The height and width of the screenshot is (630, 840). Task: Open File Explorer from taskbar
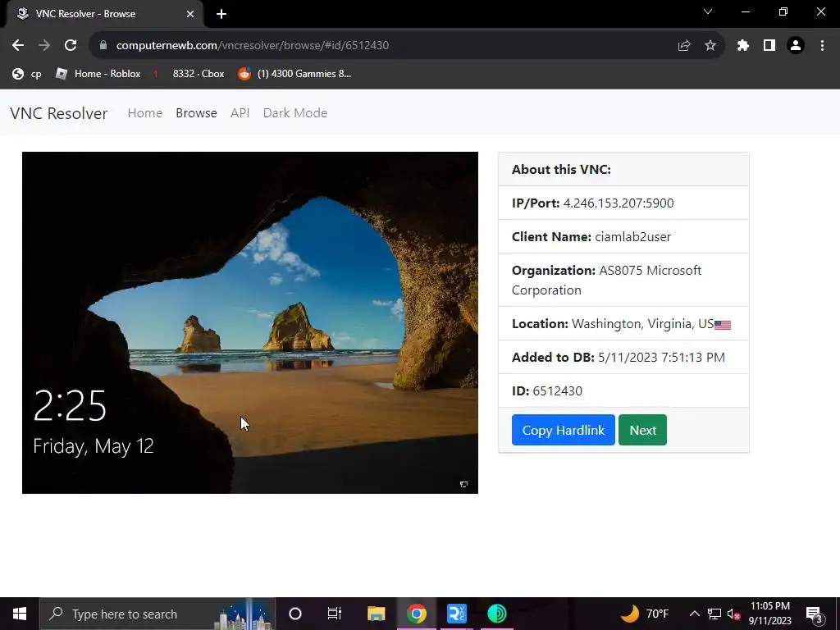coord(376,614)
